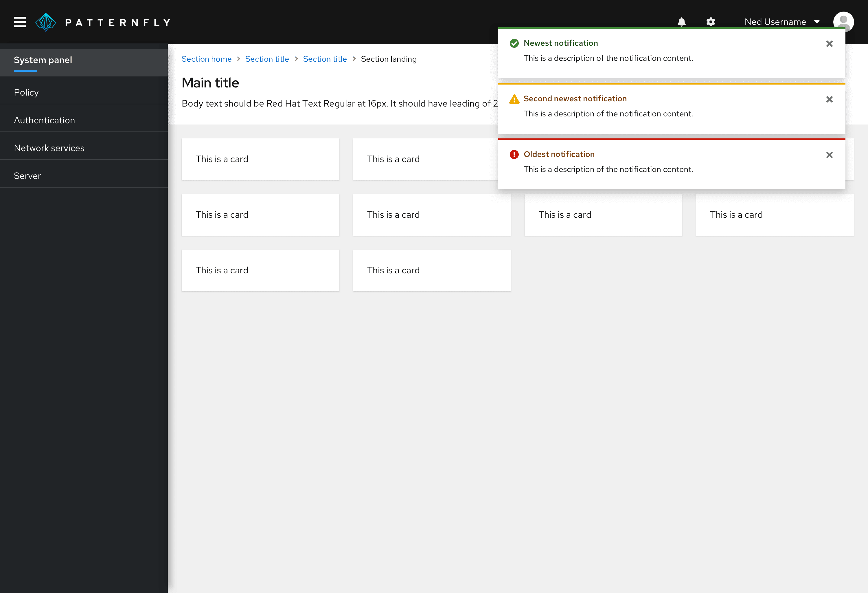Navigate to first Section title breadcrumb
868x593 pixels.
click(267, 59)
